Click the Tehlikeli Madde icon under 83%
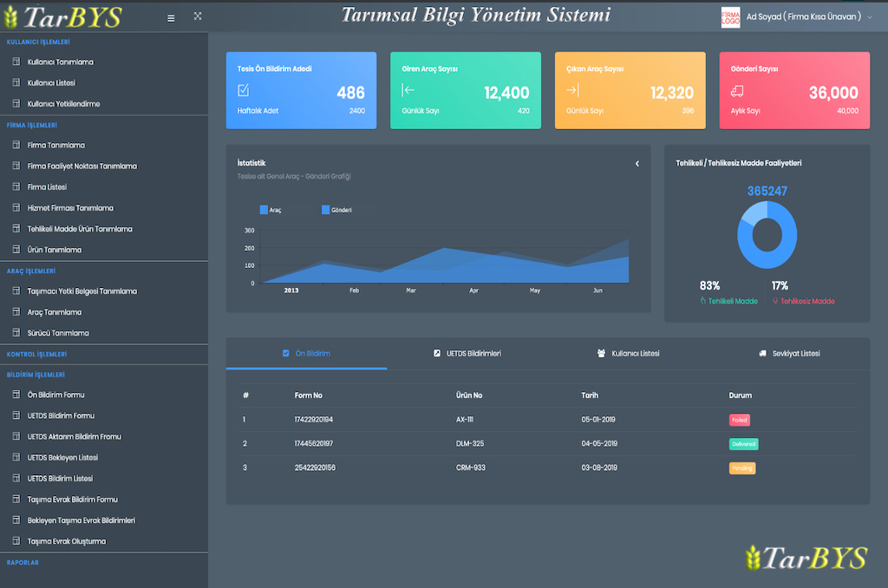 (702, 301)
